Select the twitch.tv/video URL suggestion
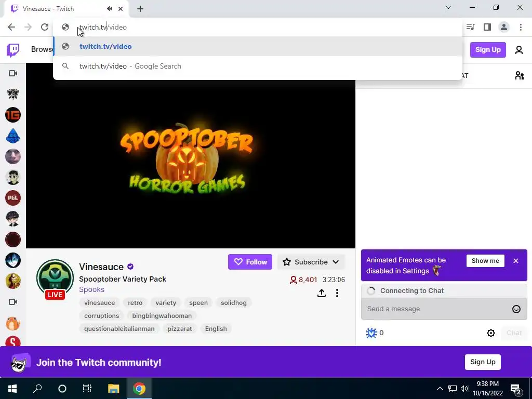The width and height of the screenshot is (532, 399). (258, 46)
